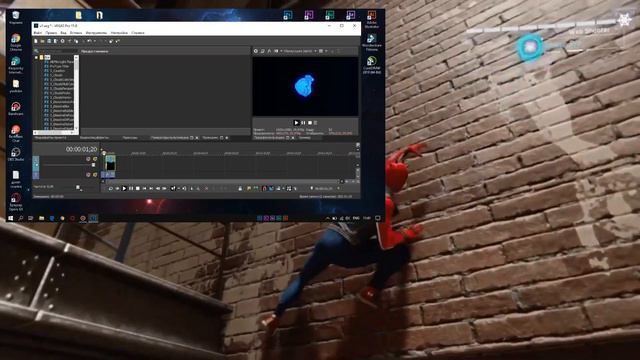Open a project with the folder toolbar icon

point(42,41)
